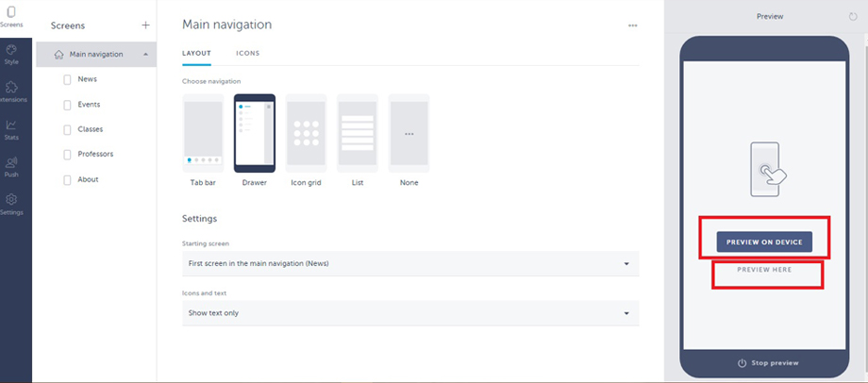Screen dimensions: 868x383
Task: Open the three-dot more options menu
Action: [x=633, y=25]
